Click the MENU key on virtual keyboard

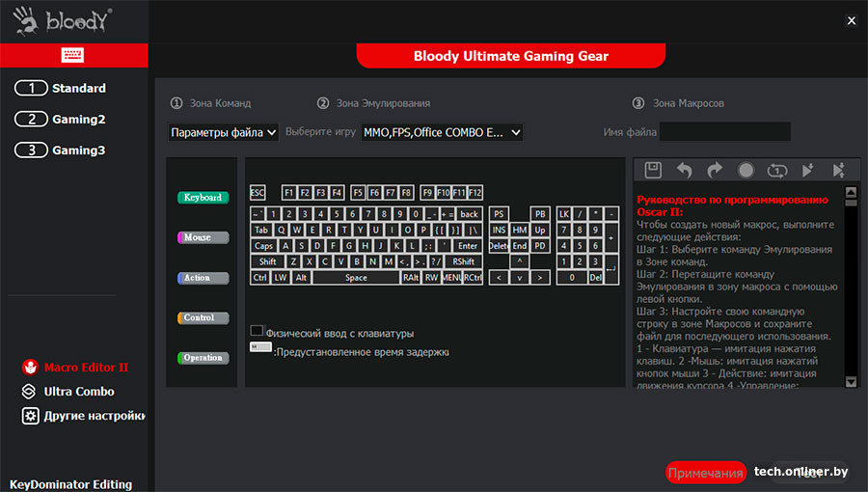pyautogui.click(x=451, y=278)
